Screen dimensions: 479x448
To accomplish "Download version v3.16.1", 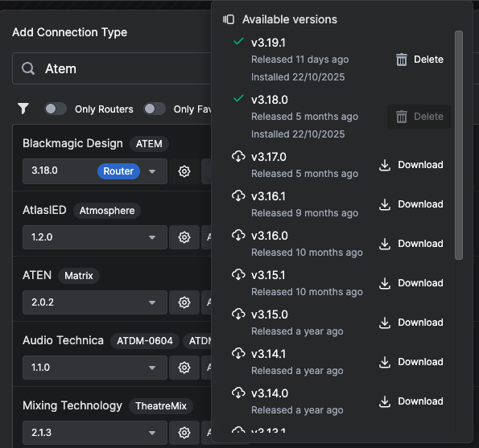I will click(411, 204).
